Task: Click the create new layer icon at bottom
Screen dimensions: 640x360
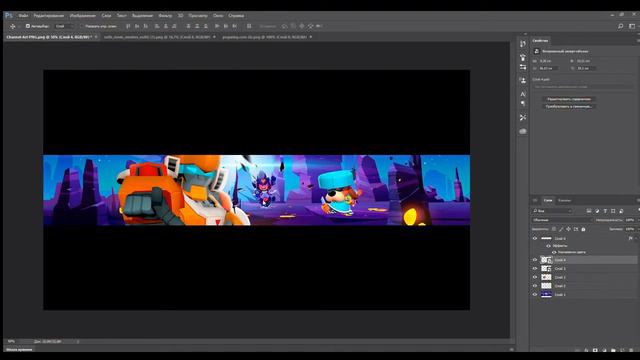Action: [x=622, y=350]
